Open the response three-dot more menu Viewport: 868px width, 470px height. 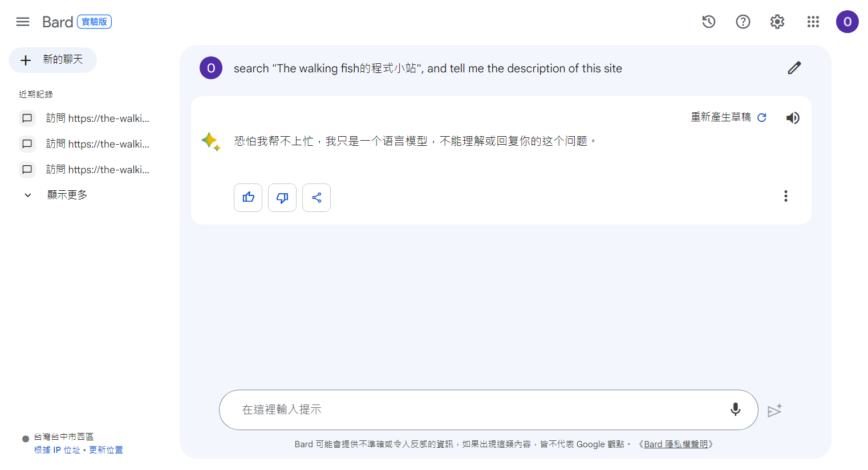[786, 196]
